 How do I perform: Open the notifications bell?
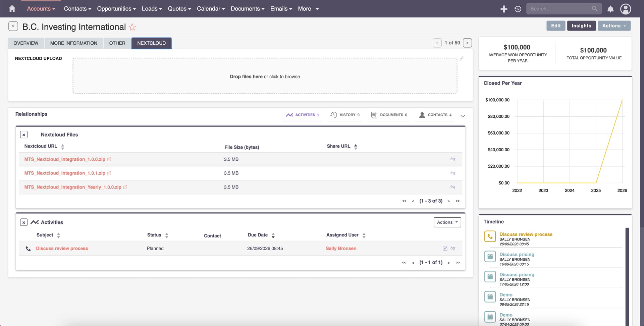pyautogui.click(x=610, y=9)
